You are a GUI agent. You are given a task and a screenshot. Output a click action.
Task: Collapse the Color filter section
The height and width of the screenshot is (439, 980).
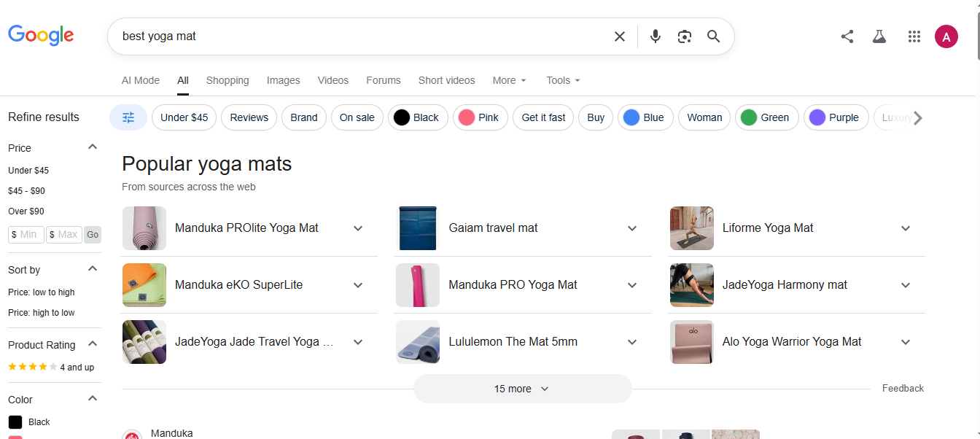[93, 399]
